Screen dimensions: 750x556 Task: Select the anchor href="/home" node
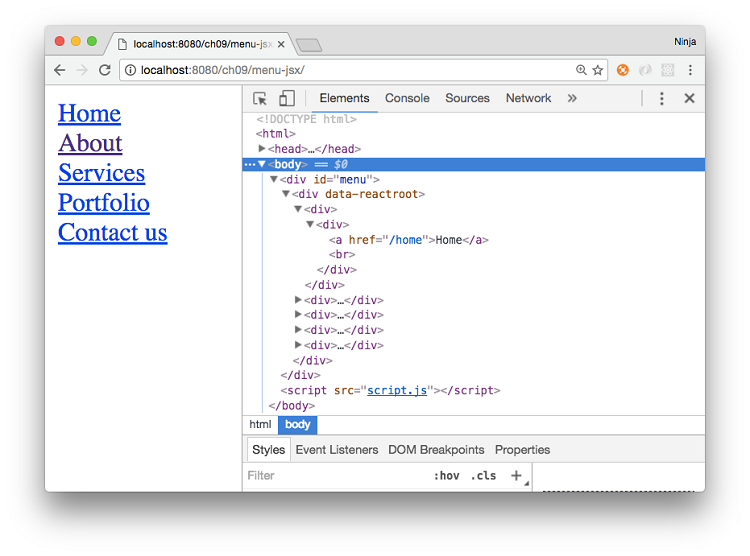coord(408,240)
